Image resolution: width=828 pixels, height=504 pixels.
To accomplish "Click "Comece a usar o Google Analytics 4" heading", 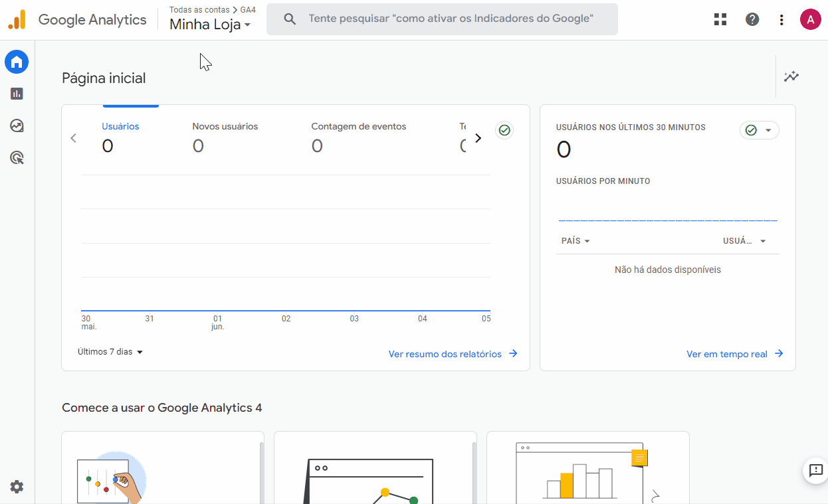I will [162, 408].
